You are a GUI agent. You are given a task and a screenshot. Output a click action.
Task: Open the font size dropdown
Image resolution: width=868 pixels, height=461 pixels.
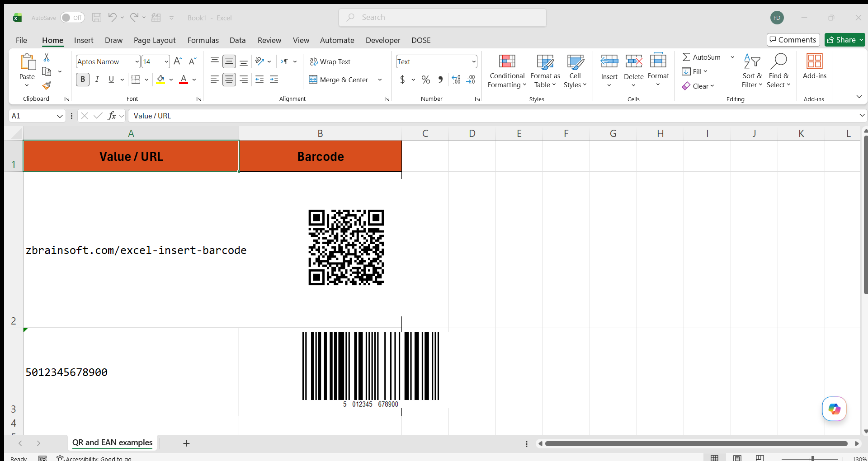[166, 61]
